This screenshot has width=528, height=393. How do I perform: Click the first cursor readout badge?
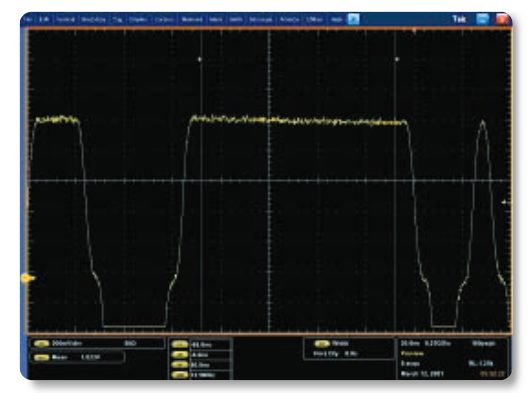pos(180,345)
